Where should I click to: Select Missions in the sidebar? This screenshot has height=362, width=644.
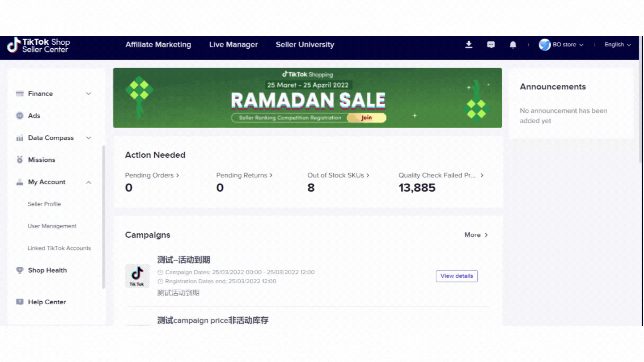(x=42, y=160)
